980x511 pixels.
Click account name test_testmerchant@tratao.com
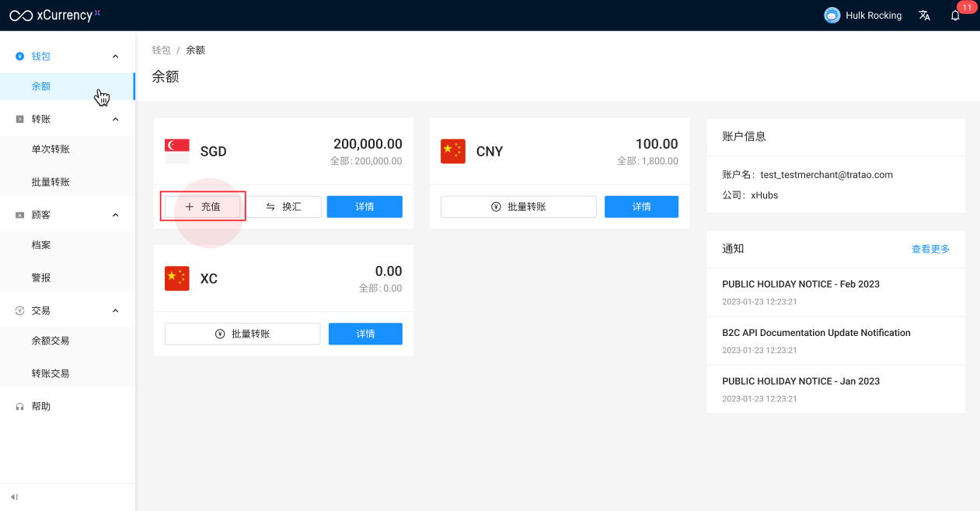[x=827, y=175]
